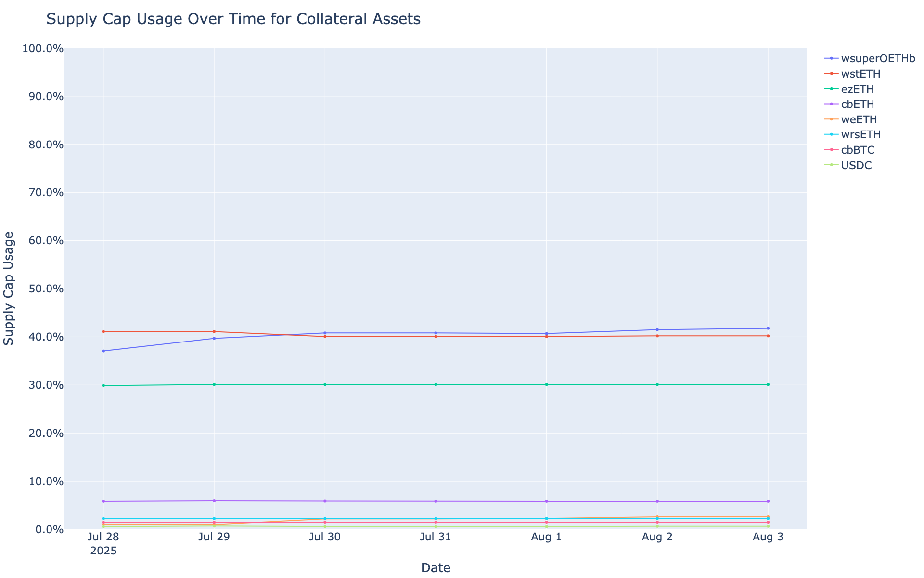The image size is (924, 578).
Task: Toggle ezETH legend entry
Action: (857, 89)
